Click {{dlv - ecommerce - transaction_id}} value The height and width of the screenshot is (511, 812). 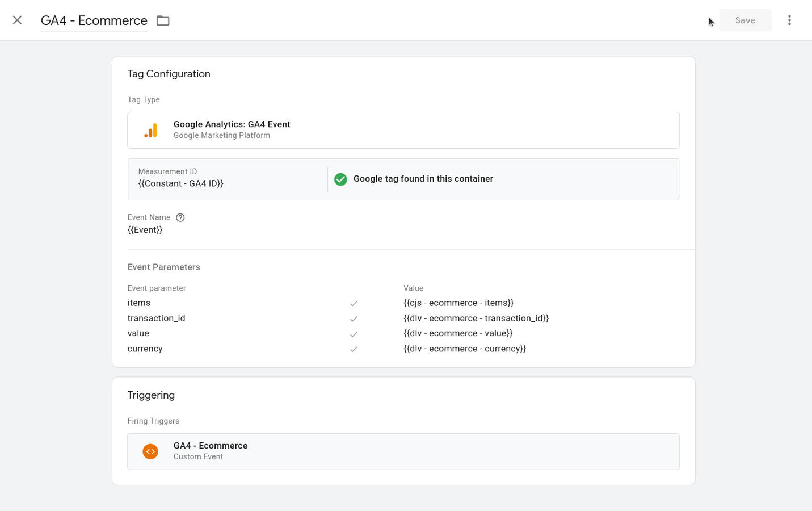pos(476,319)
